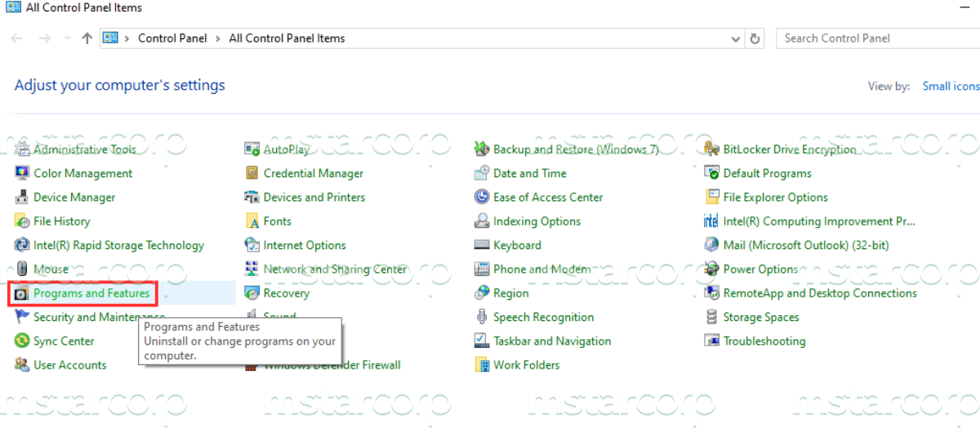Focus the Search Control Panel field
980x433 pixels.
[877, 38]
